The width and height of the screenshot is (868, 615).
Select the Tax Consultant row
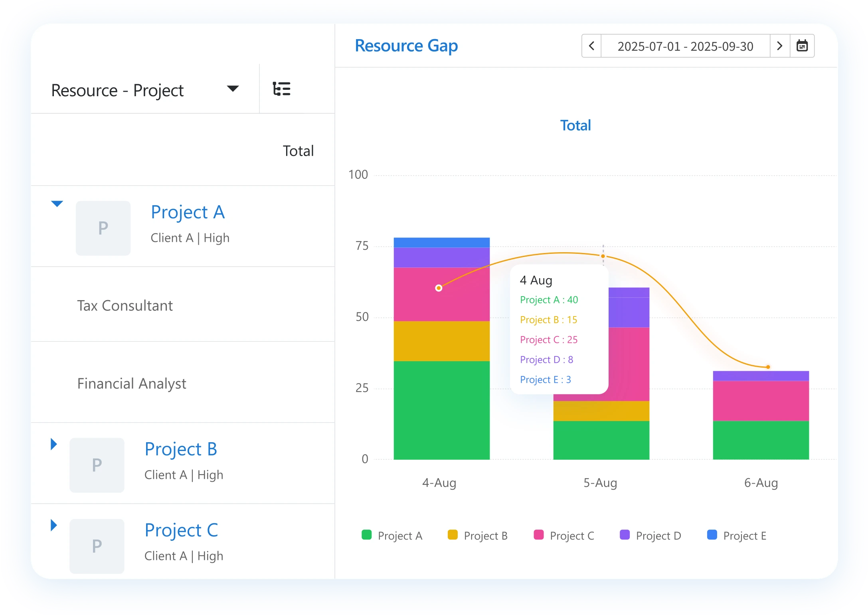125,306
